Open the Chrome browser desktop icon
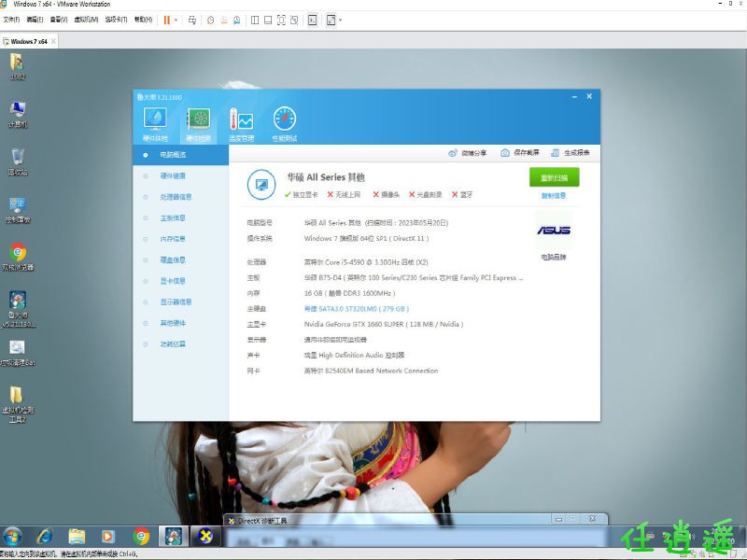 coord(18,258)
